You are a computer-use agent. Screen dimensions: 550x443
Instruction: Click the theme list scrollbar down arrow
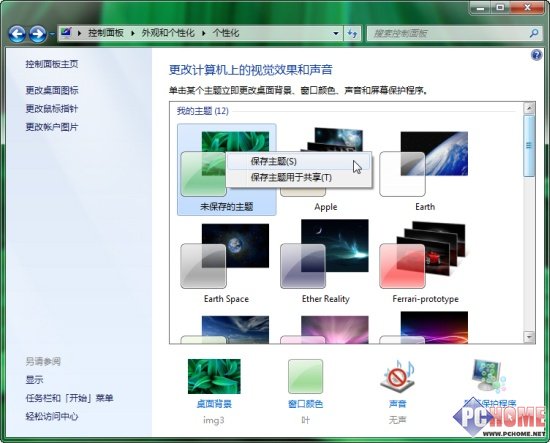pos(529,337)
